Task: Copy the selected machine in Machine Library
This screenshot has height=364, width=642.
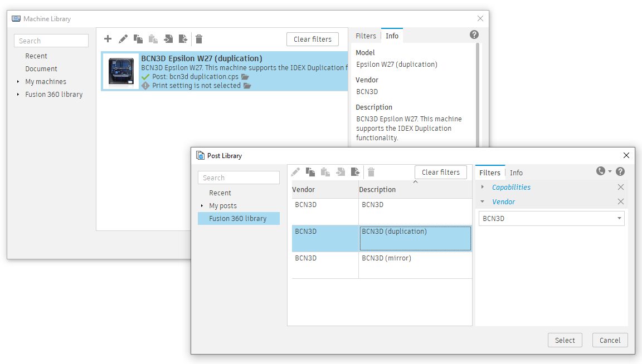Action: pos(138,39)
